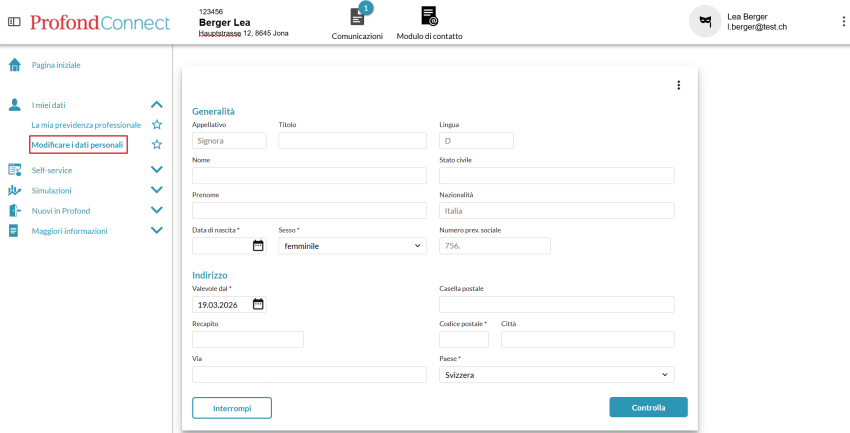The height and width of the screenshot is (433, 850).
Task: Click the Self-service icon
Action: pos(15,170)
